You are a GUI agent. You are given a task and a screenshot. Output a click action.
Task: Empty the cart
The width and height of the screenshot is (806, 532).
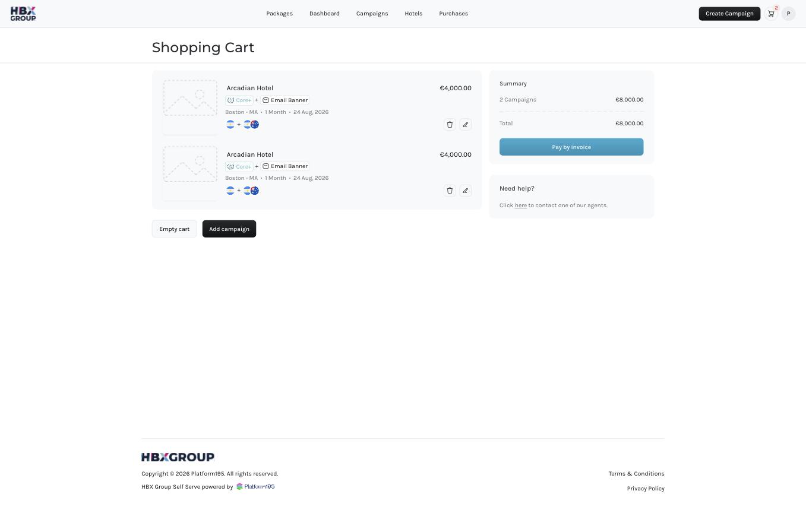(x=174, y=229)
